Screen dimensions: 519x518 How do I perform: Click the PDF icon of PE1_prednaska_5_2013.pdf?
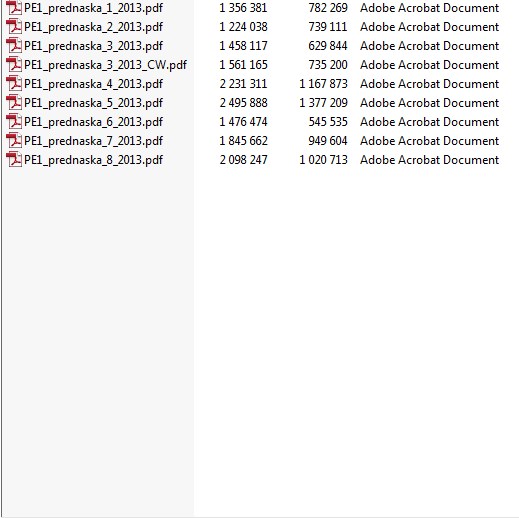(x=14, y=103)
